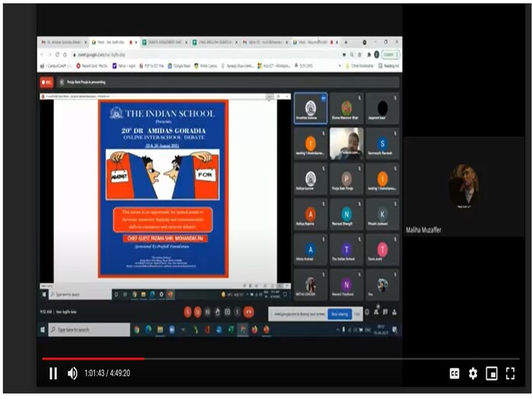The image size is (532, 399).
Task: Click the blue Stop sharing button
Action: 340,314
